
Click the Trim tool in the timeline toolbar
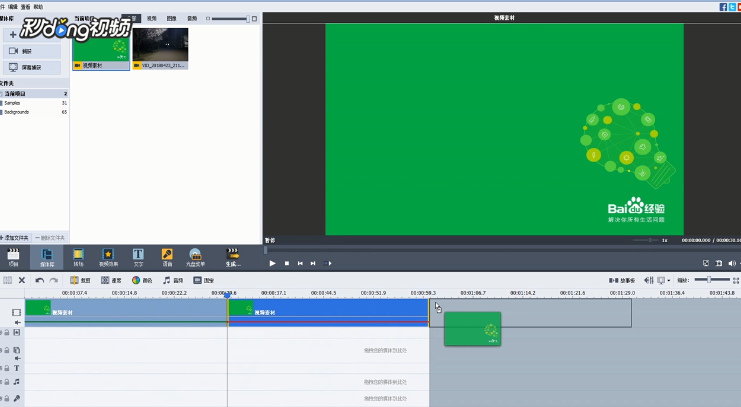(80, 280)
